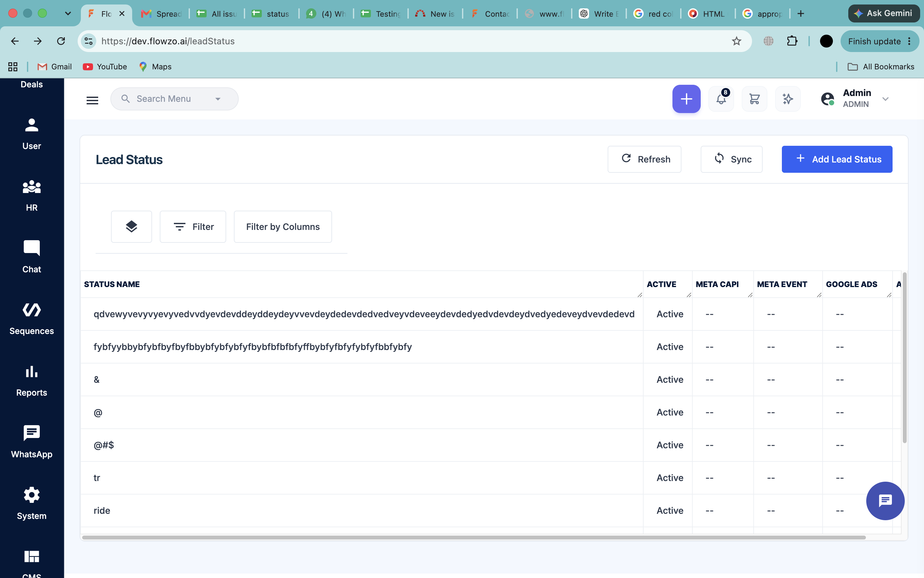
Task: Click the AI sparkle icon
Action: pos(788,99)
